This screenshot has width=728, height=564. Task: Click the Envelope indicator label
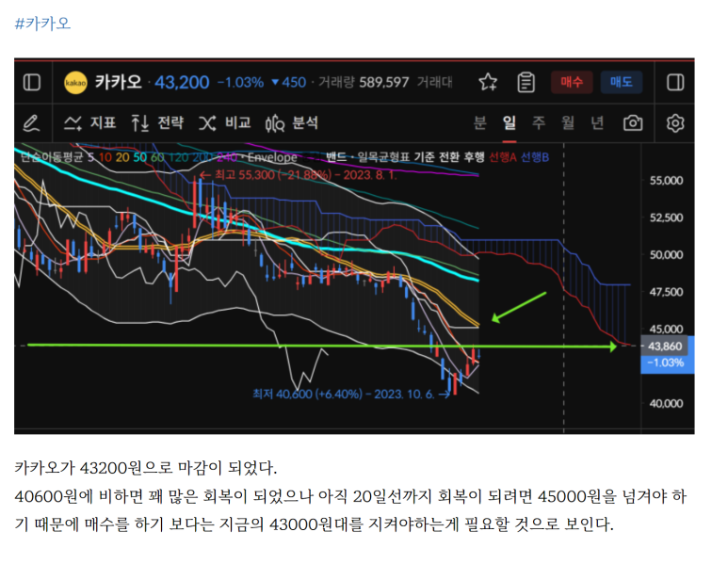pos(272,157)
